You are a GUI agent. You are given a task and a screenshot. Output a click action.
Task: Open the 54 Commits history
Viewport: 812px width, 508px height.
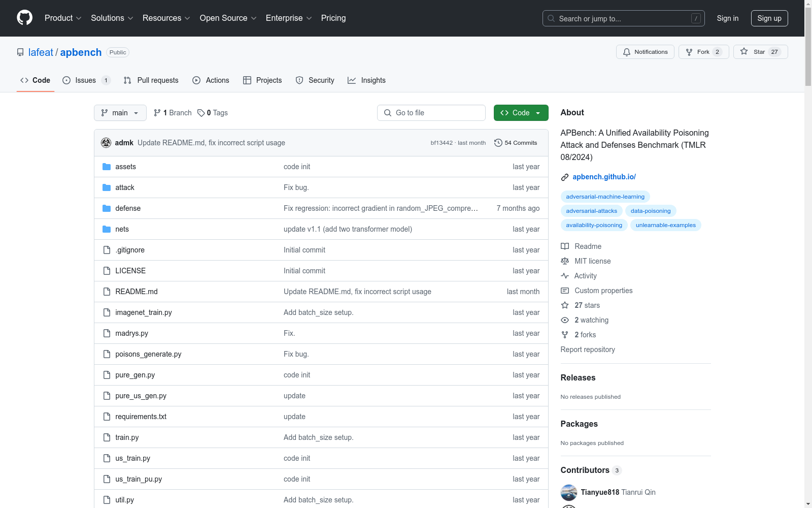coord(516,143)
